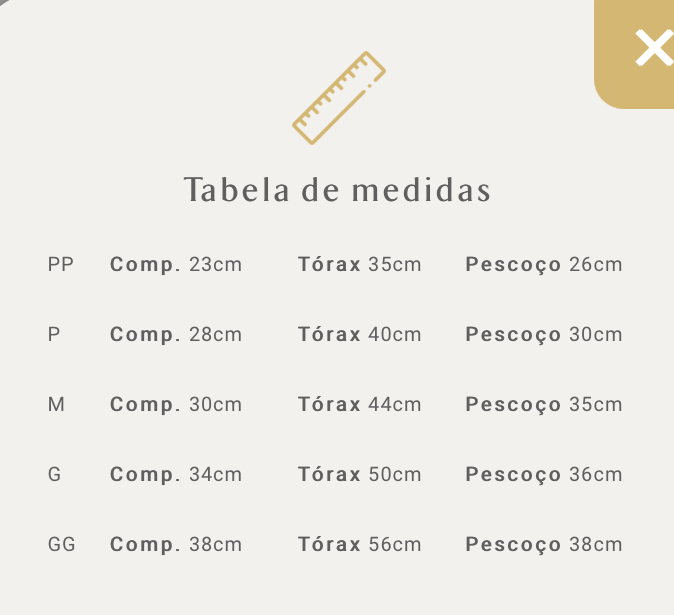Click the PP size label
Viewport: 674px width, 615px height.
pyautogui.click(x=61, y=264)
